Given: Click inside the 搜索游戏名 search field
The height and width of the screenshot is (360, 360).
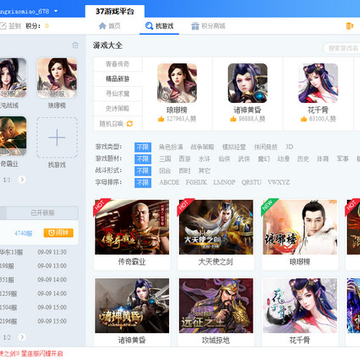Looking at the screenshot, I should (x=342, y=48).
